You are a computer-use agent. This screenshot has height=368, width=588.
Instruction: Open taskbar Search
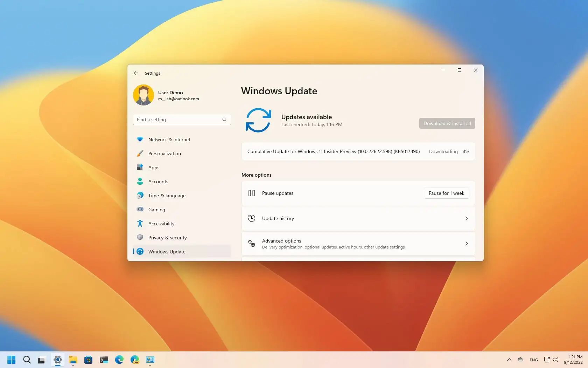point(27,360)
